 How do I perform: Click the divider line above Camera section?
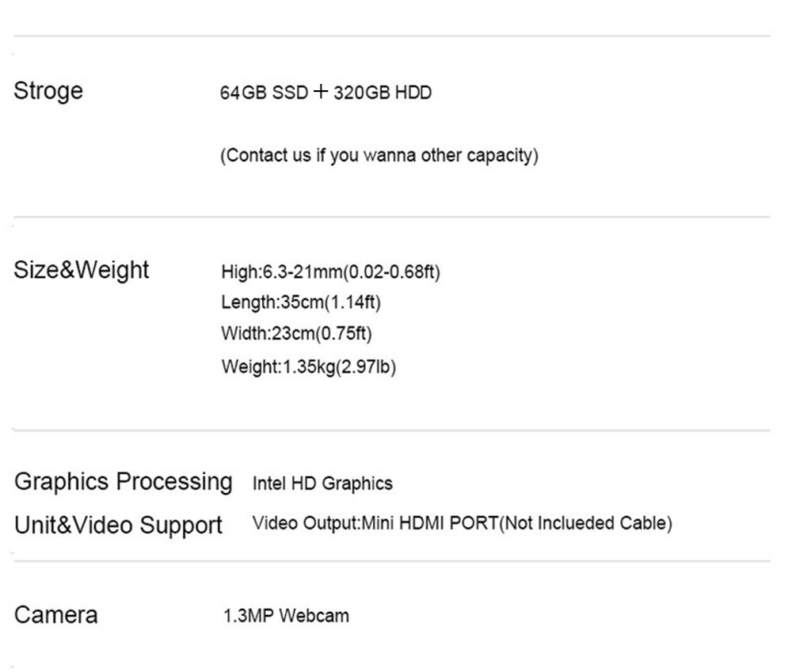tap(392, 561)
